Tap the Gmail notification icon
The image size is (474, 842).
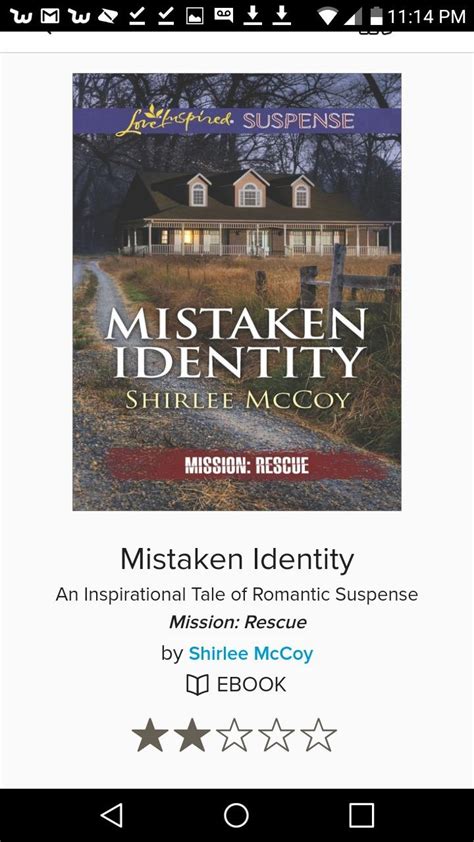(x=49, y=16)
